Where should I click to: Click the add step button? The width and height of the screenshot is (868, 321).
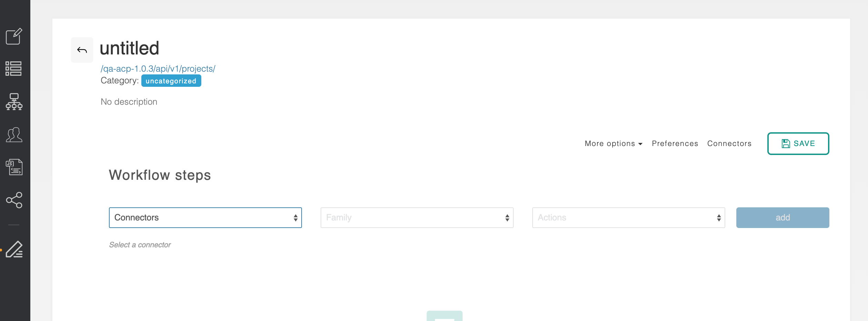pos(783,218)
